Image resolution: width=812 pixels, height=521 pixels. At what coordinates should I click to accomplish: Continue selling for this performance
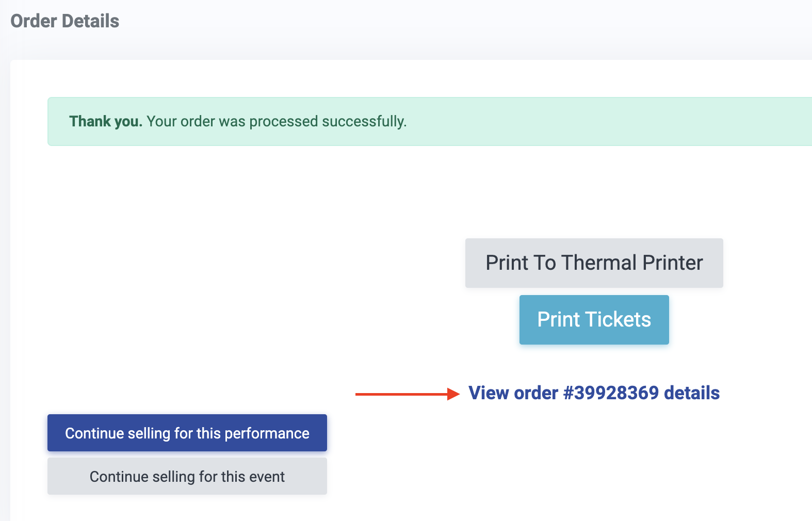click(187, 433)
